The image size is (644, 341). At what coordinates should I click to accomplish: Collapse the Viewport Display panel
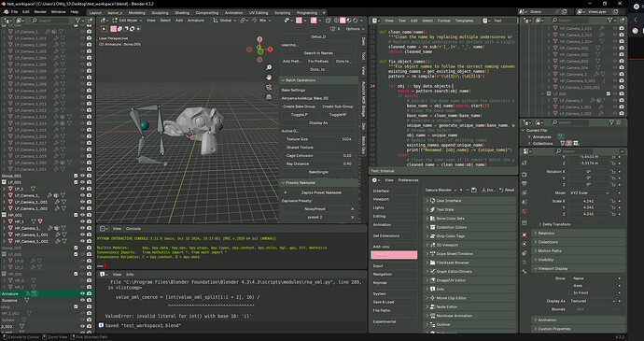579,269
